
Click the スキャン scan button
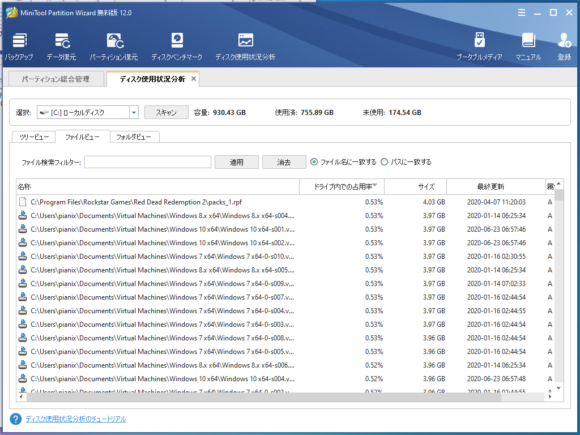coord(166,112)
